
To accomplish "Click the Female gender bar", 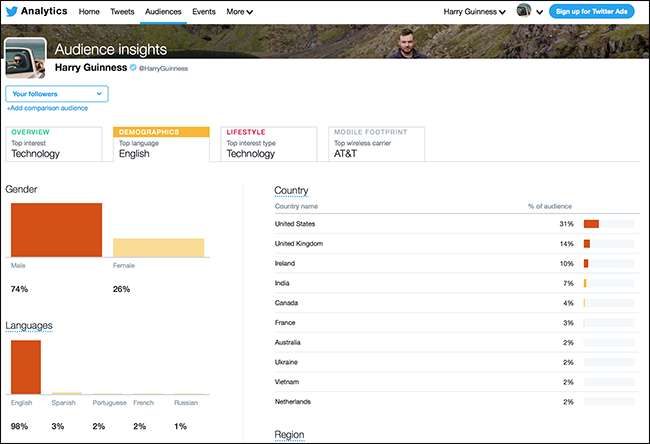I will [159, 247].
